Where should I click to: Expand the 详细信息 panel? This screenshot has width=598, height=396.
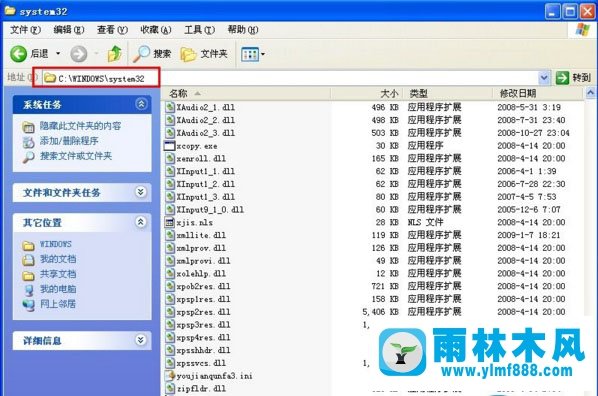(141, 340)
